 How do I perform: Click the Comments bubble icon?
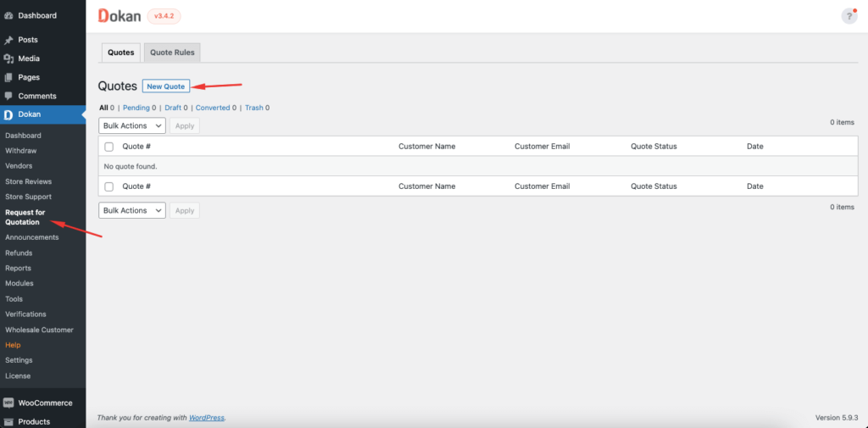pyautogui.click(x=8, y=96)
